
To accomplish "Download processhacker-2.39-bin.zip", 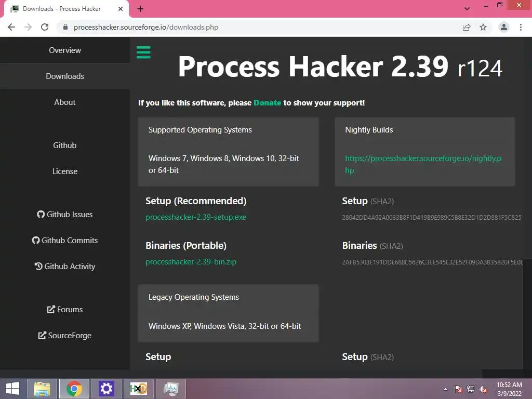I will click(x=191, y=262).
